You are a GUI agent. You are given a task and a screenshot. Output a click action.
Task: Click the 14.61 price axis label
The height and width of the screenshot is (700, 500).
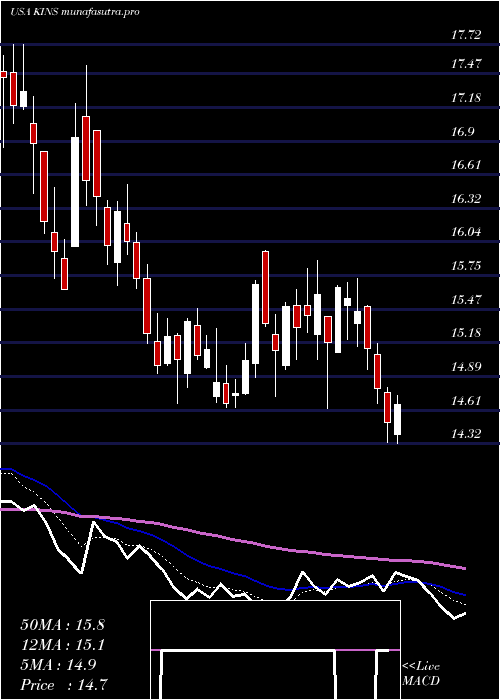466,400
